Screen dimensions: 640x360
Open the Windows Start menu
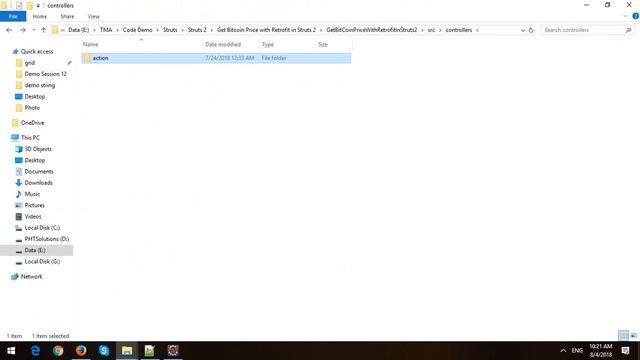(11, 351)
